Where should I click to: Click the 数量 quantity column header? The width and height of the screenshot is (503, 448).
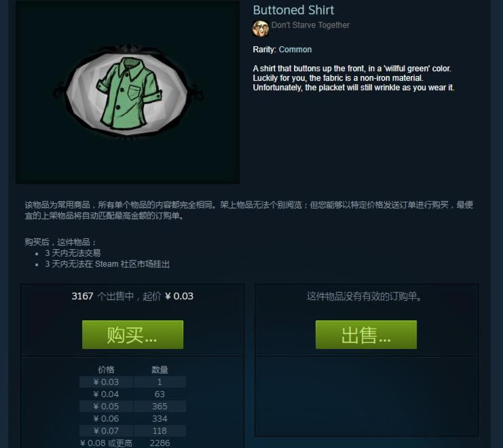pos(160,370)
